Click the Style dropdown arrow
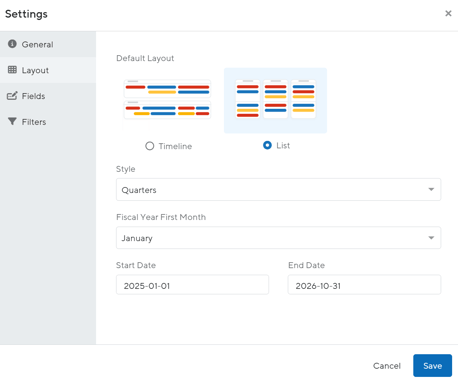Viewport: 458px width, 382px height. click(431, 189)
